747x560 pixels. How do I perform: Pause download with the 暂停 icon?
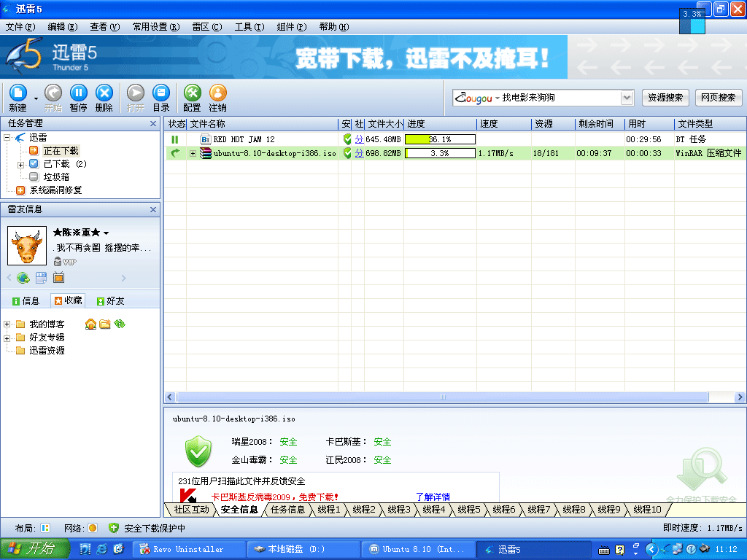pos(78,98)
